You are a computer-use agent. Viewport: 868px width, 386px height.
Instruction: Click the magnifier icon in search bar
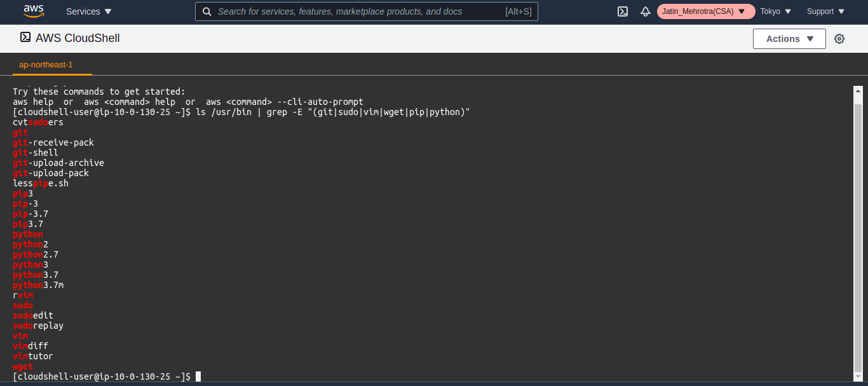pyautogui.click(x=207, y=11)
